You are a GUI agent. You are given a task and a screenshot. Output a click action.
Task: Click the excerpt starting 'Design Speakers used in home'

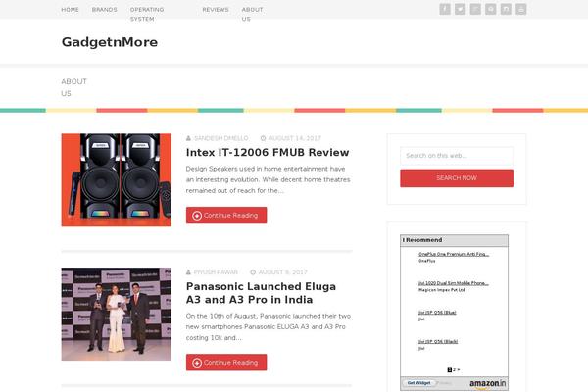269,179
